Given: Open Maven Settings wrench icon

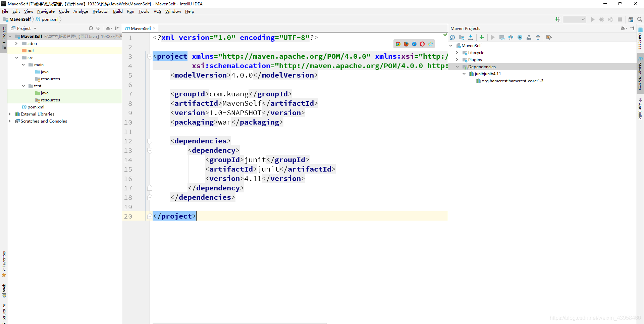Looking at the screenshot, I should (549, 37).
